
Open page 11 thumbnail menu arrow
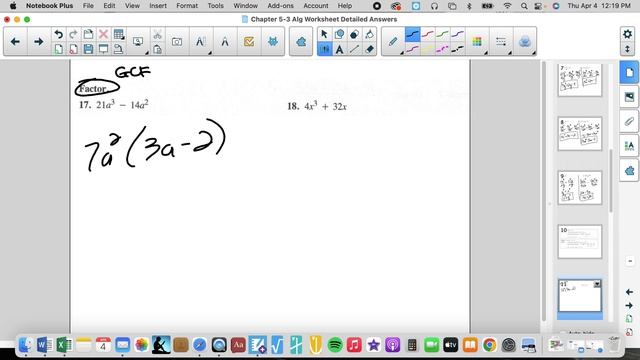[597, 284]
